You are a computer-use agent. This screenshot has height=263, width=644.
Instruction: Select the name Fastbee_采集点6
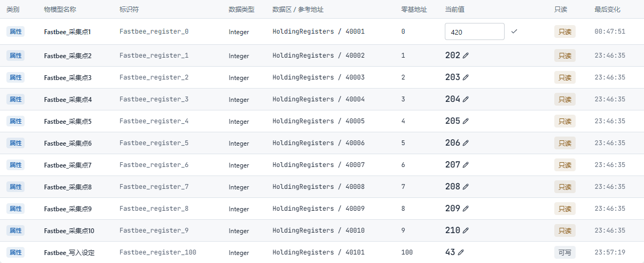68,144
